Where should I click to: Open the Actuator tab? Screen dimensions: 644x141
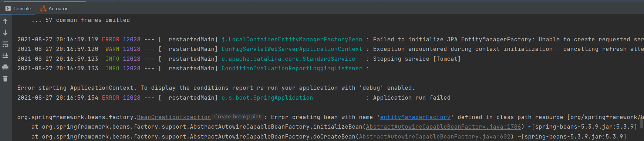point(54,8)
